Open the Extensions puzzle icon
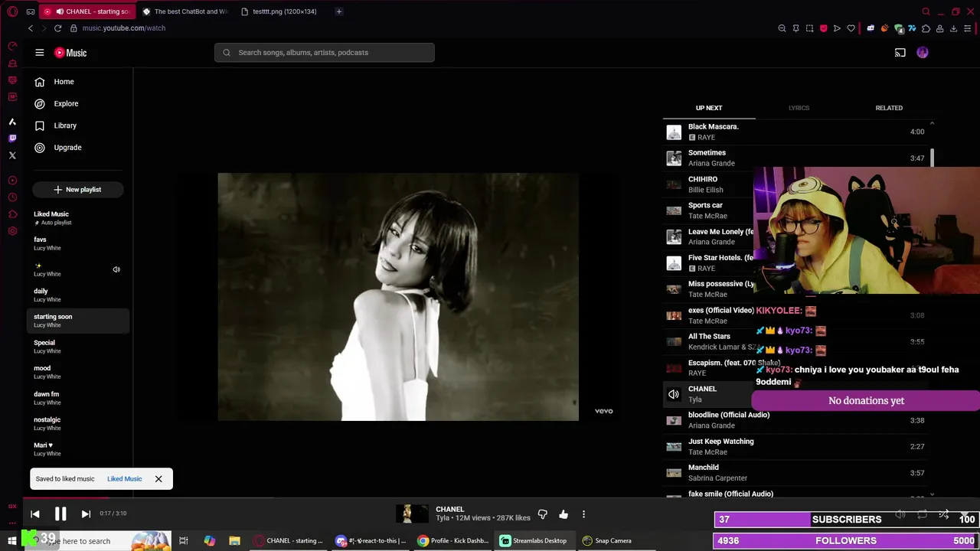980x551 pixels. [926, 28]
